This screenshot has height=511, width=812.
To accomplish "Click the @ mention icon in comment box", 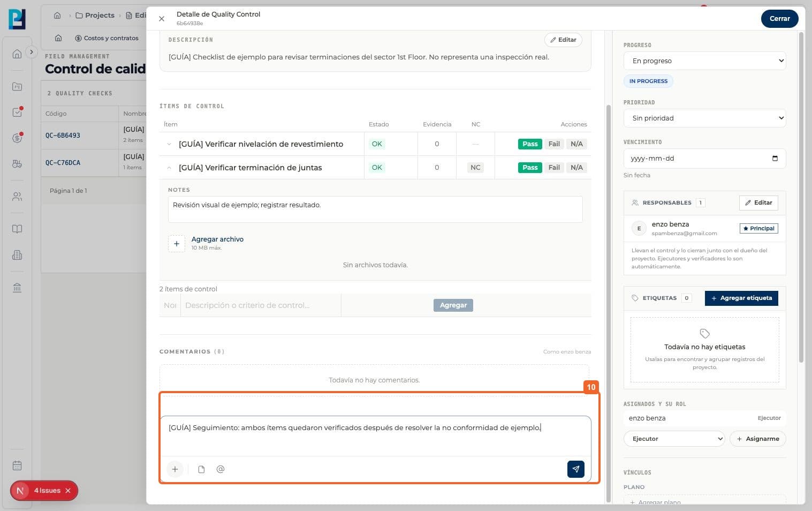I will [220, 469].
